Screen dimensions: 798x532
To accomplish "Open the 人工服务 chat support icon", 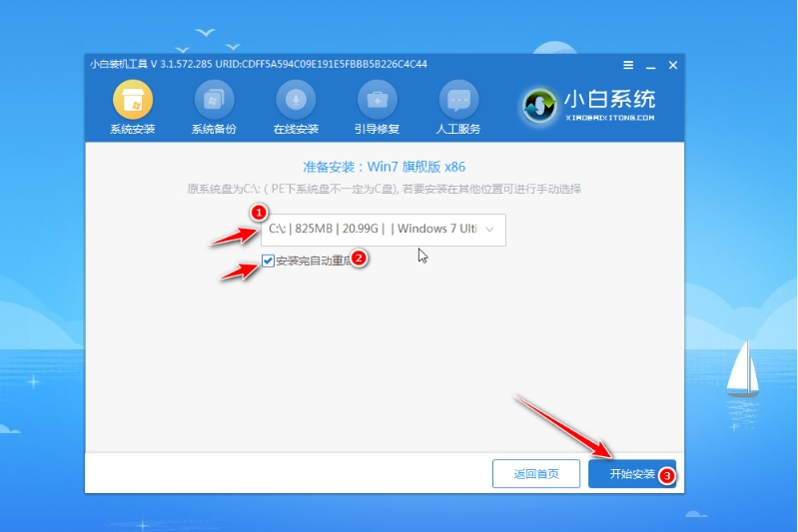I will (458, 101).
